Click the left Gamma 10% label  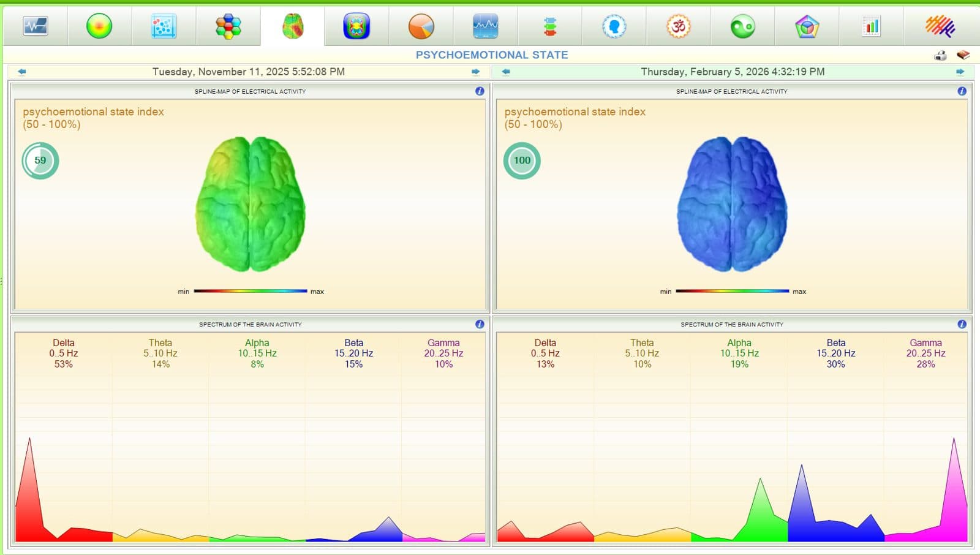pos(443,353)
